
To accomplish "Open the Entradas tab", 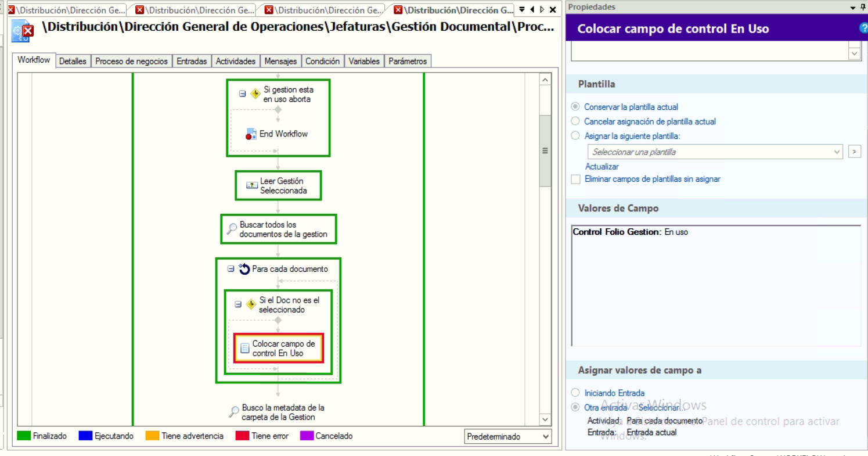I will click(192, 61).
